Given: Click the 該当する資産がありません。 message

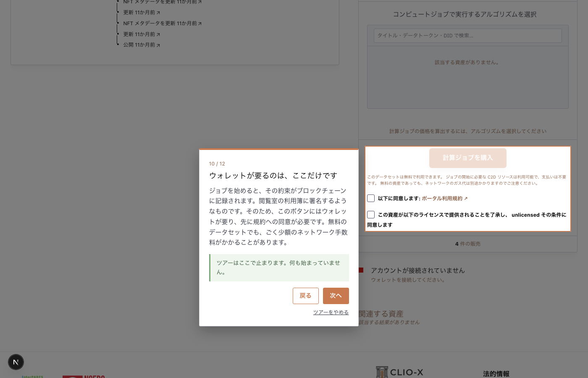Looking at the screenshot, I should pos(468,63).
